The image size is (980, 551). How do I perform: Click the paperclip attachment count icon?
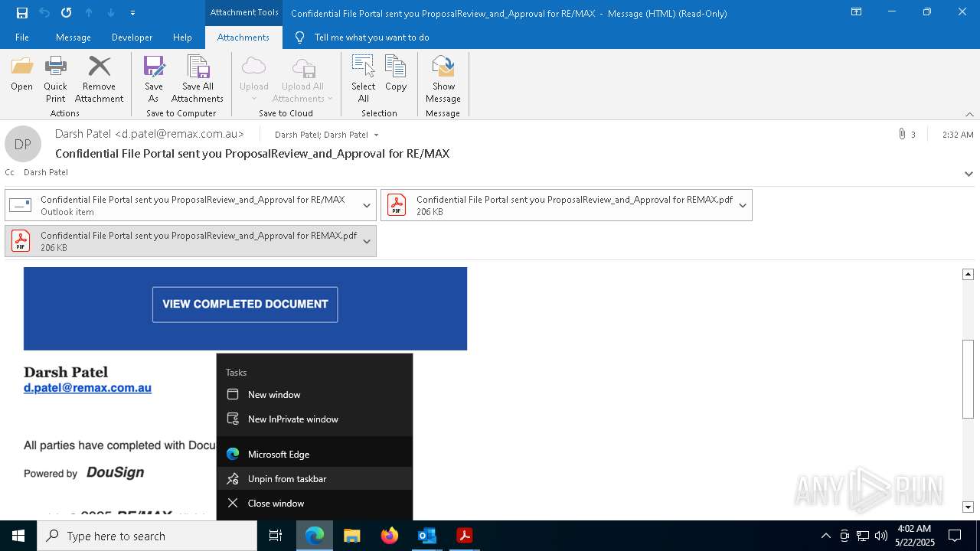click(902, 134)
